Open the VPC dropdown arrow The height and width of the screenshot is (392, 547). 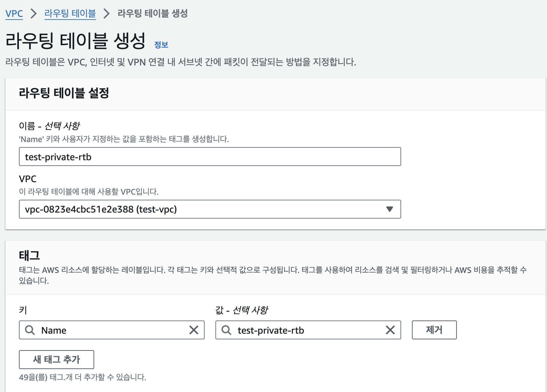point(389,209)
